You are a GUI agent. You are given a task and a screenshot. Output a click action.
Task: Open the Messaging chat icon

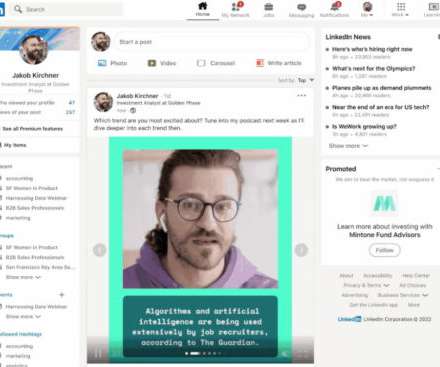302,7
